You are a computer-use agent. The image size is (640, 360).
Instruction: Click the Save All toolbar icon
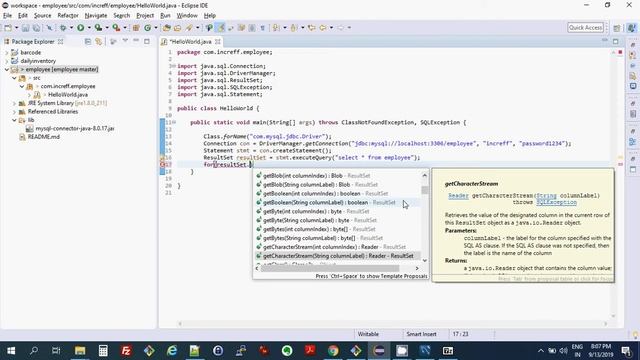click(x=36, y=28)
